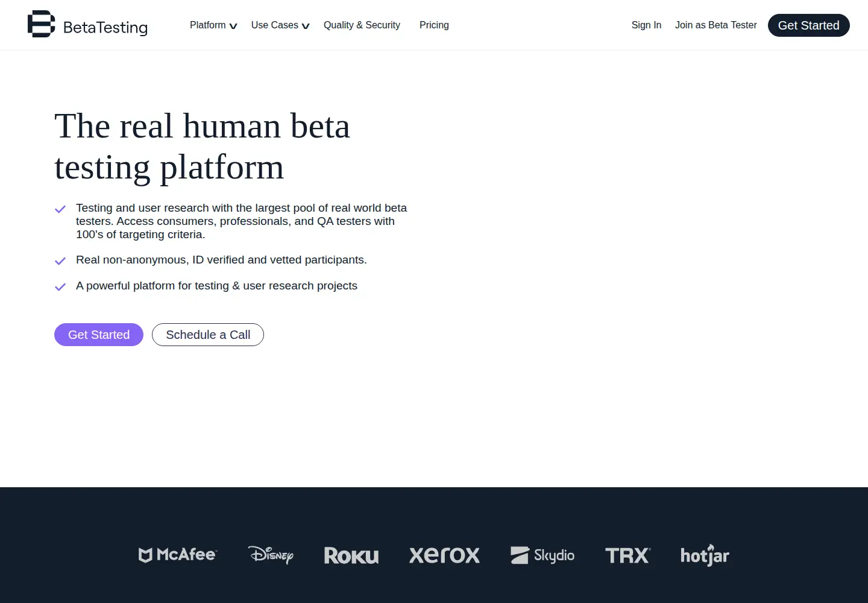
Task: Click the BetaTesting wordmark text
Action: point(105,28)
